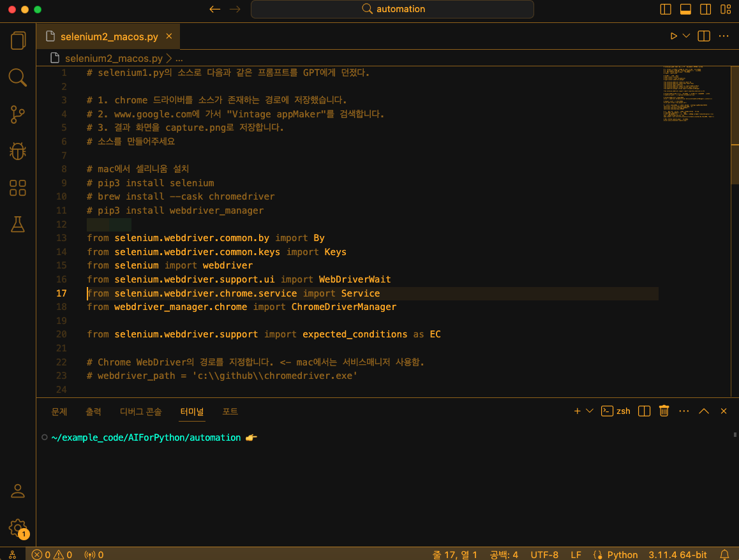Image resolution: width=739 pixels, height=560 pixels.
Task: Toggle the bottom panel layout icon
Action: pyautogui.click(x=685, y=9)
